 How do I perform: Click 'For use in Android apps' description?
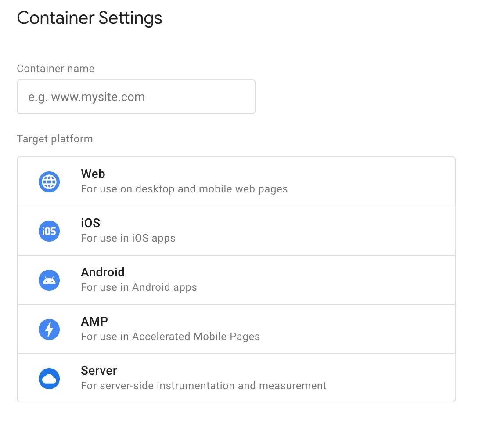click(139, 287)
